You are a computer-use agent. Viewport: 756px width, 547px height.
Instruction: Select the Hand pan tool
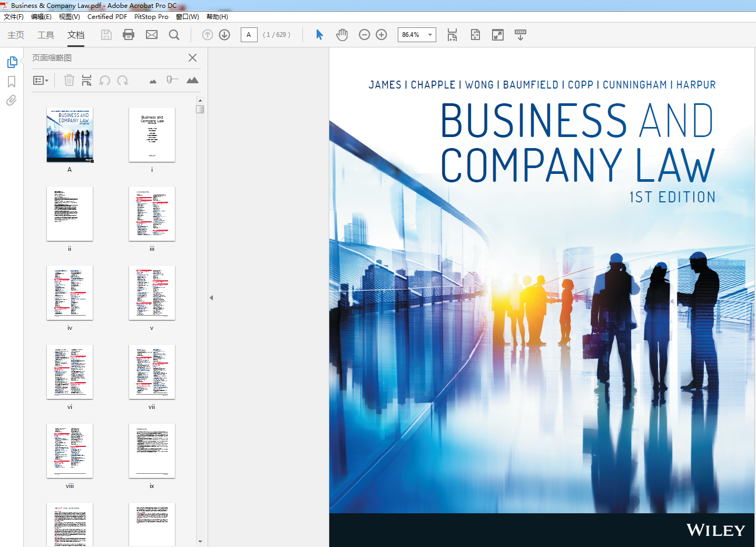point(342,35)
